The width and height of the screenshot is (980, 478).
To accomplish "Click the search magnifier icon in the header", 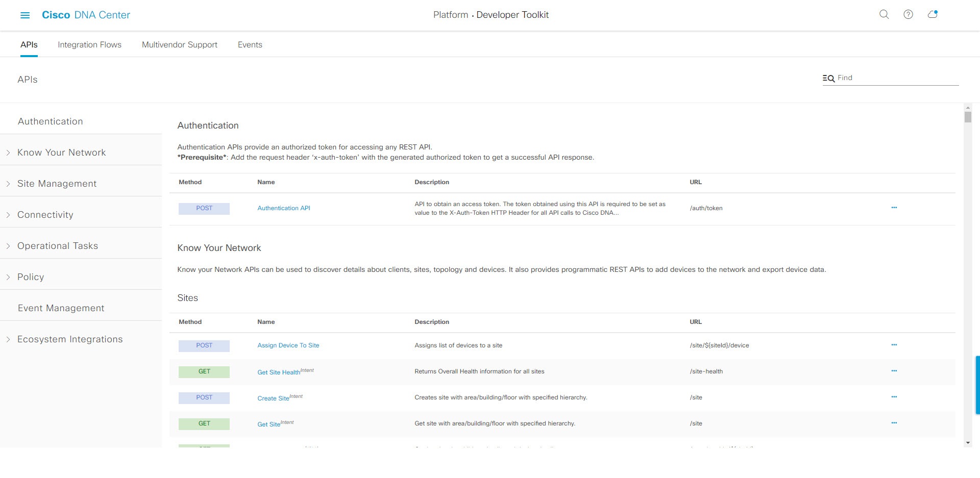I will 884,15.
